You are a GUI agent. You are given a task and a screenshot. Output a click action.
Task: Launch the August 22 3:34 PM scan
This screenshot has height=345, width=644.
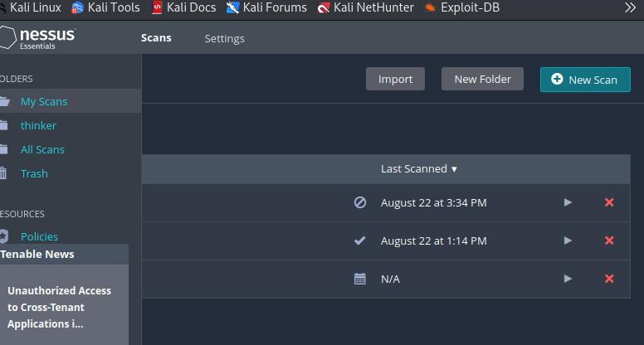[x=568, y=202]
